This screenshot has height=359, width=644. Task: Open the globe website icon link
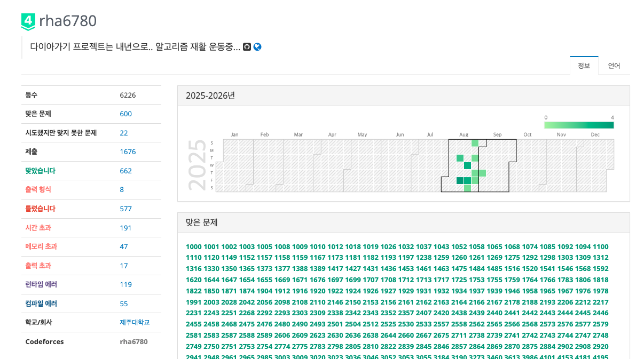(x=257, y=47)
